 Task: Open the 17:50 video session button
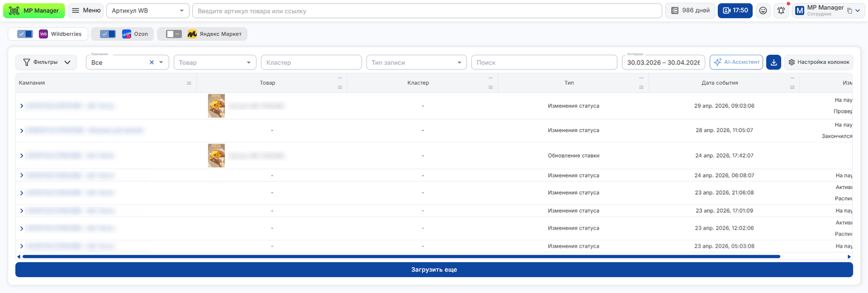735,10
